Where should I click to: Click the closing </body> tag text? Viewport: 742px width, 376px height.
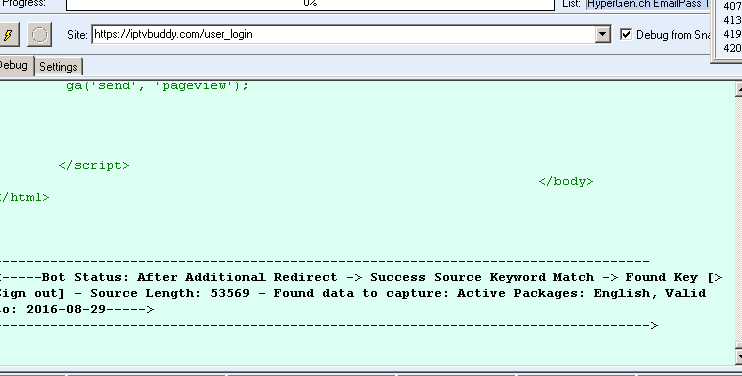[565, 182]
